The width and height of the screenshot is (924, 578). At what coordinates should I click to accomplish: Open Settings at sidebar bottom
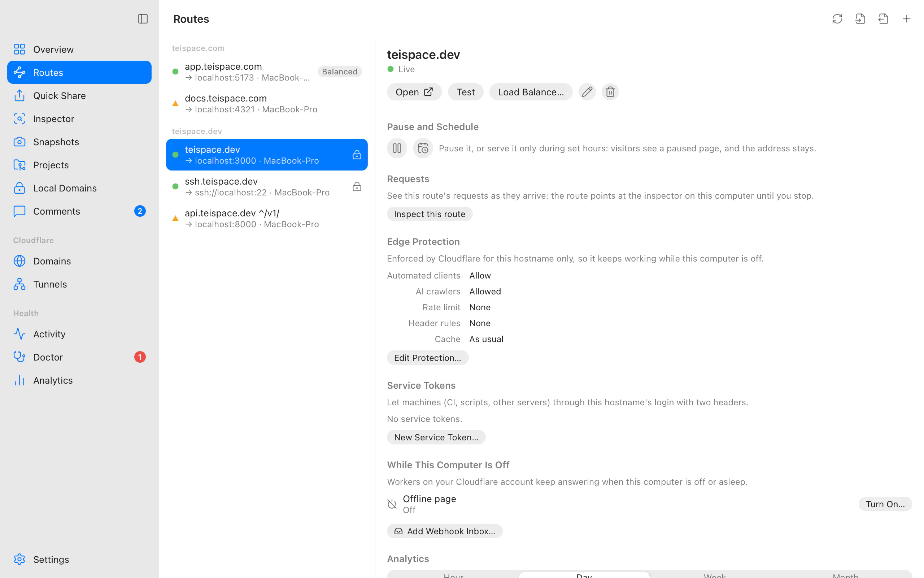(79, 559)
